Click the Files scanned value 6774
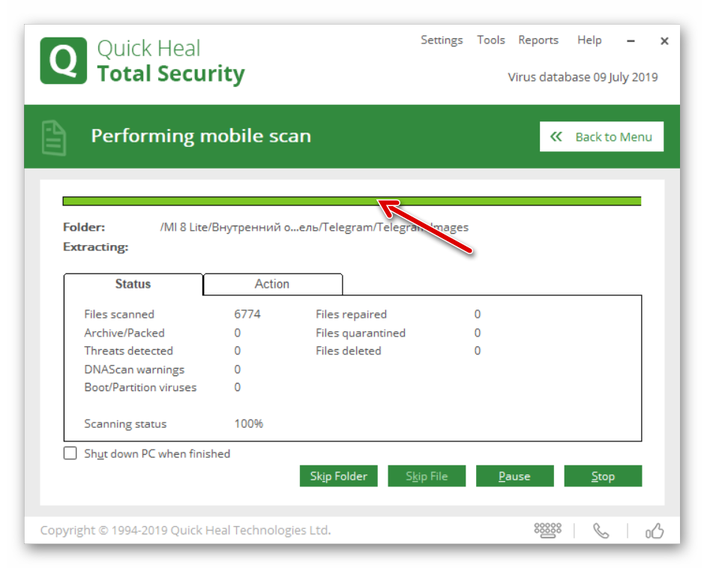This screenshot has height=568, width=704. pyautogui.click(x=247, y=314)
